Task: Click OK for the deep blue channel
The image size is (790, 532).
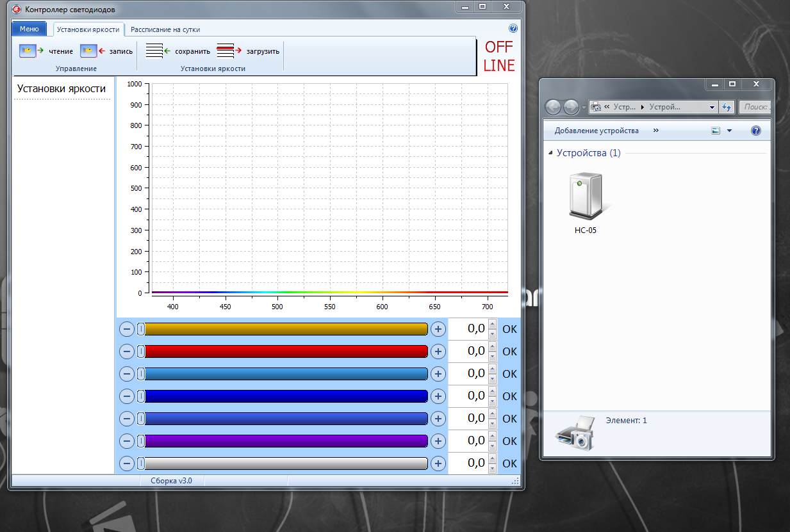Action: [x=509, y=396]
